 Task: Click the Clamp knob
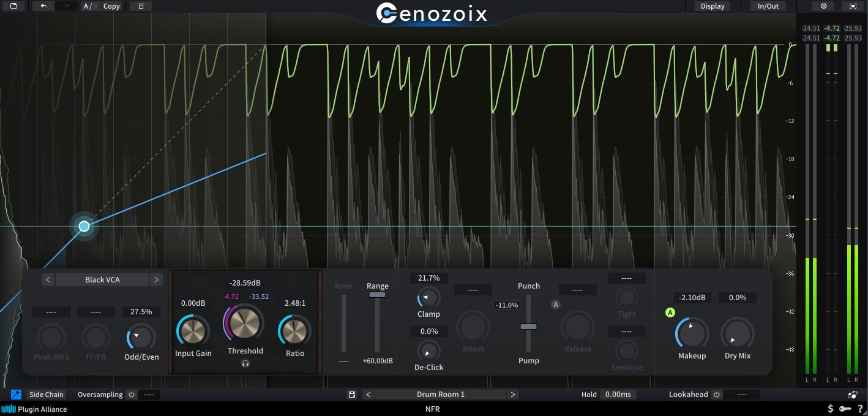click(428, 298)
